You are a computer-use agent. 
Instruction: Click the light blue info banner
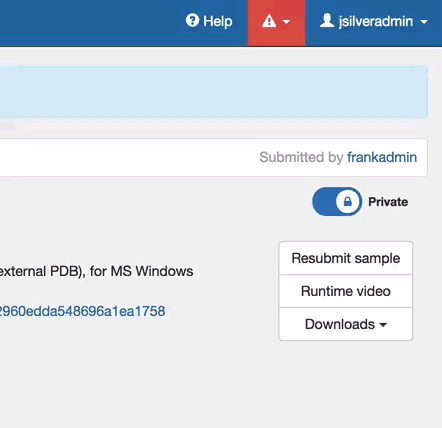pyautogui.click(x=214, y=92)
